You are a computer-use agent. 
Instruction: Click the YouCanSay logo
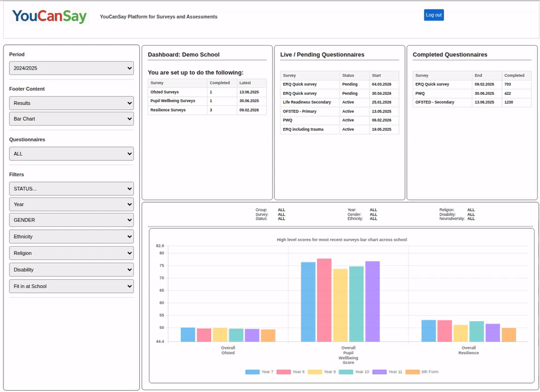point(49,16)
